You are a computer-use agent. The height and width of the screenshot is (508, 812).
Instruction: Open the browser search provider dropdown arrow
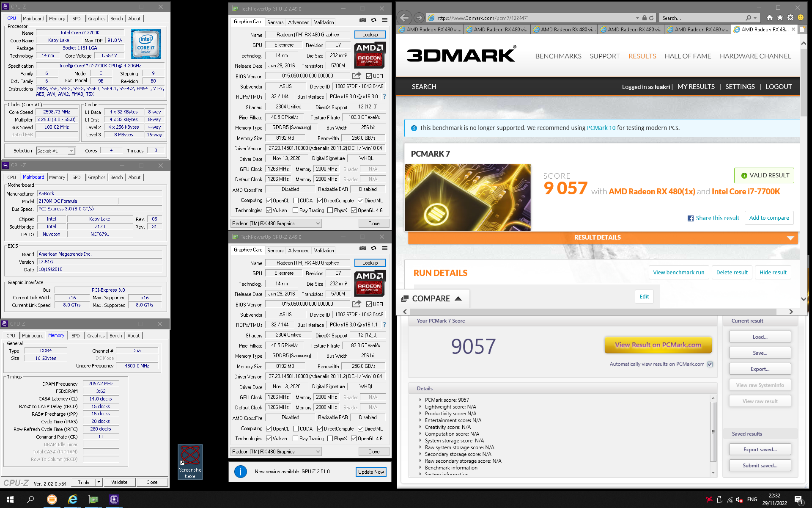(x=755, y=18)
